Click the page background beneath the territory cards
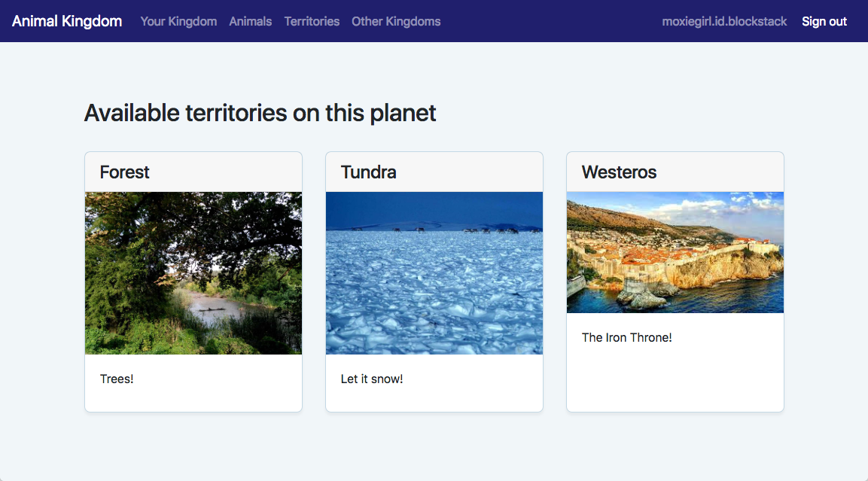This screenshot has height=481, width=868. [x=434, y=446]
